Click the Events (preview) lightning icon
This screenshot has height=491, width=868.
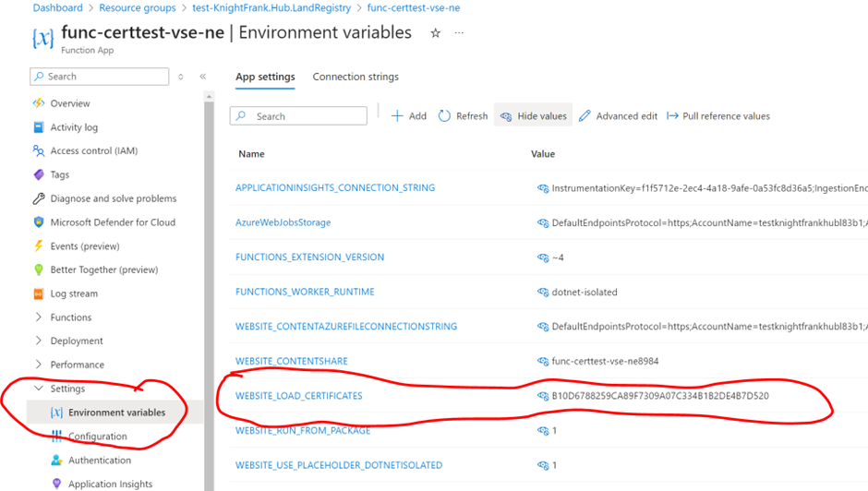[x=39, y=245]
